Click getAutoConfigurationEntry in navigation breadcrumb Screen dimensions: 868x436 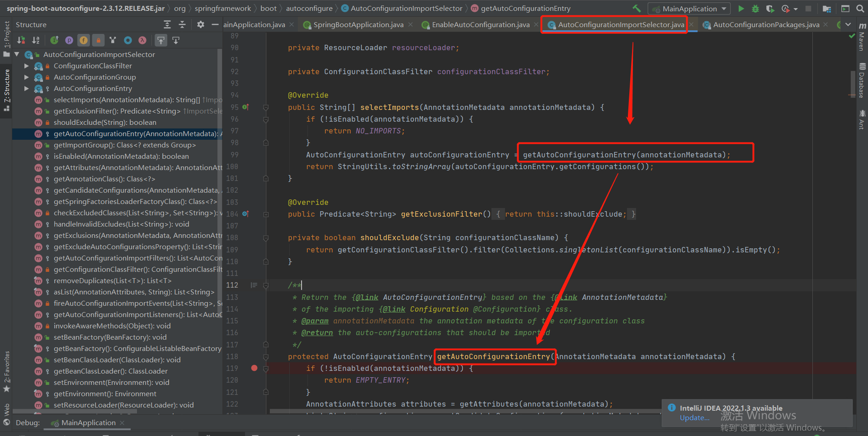pos(525,8)
